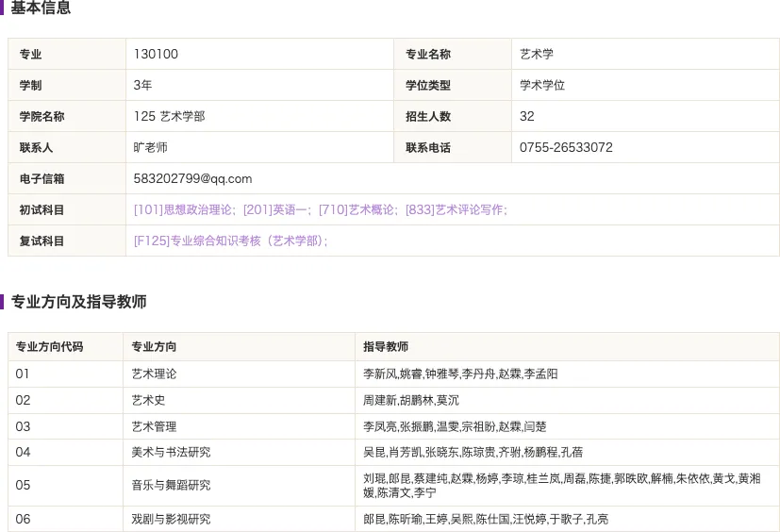Select the email 583202799@qq.com
The height and width of the screenshot is (532, 780).
pos(192,178)
